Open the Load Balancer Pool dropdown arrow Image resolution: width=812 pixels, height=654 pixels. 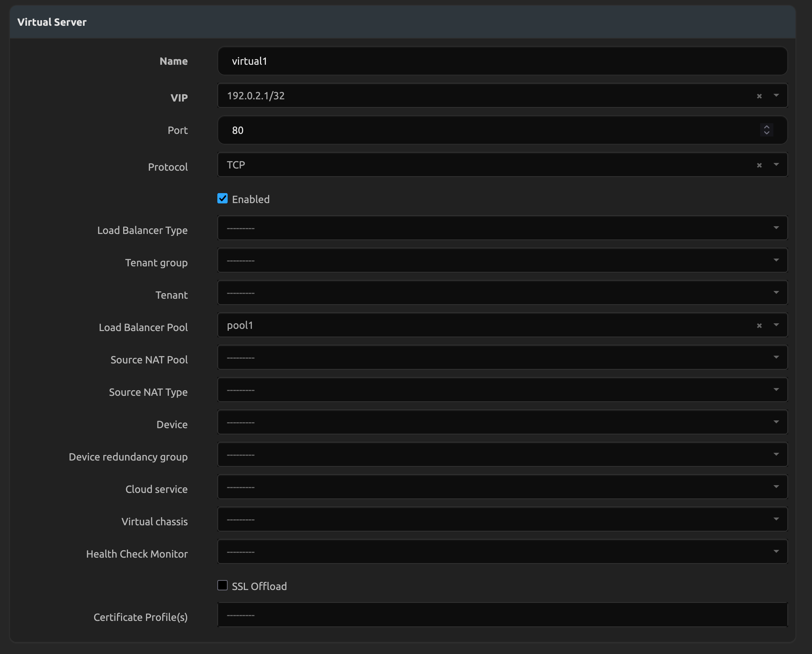[776, 325]
